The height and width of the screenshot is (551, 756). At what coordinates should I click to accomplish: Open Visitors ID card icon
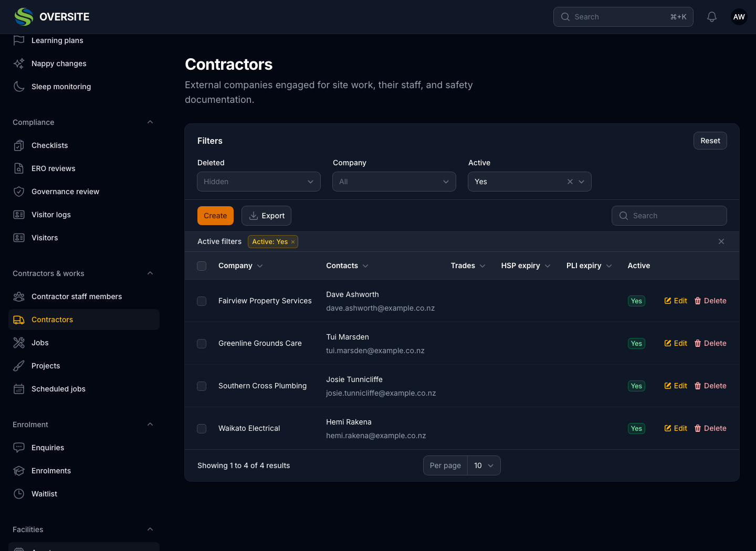click(19, 238)
